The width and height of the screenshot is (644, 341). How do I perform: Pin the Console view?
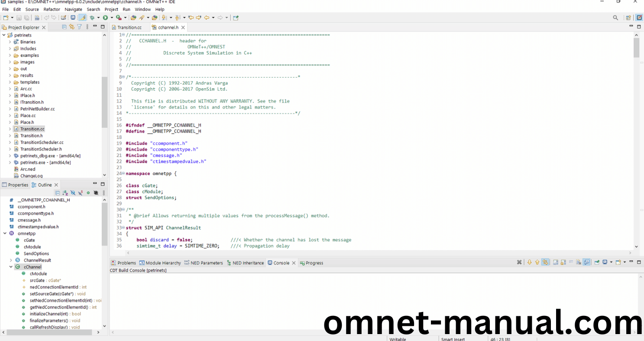point(597,262)
